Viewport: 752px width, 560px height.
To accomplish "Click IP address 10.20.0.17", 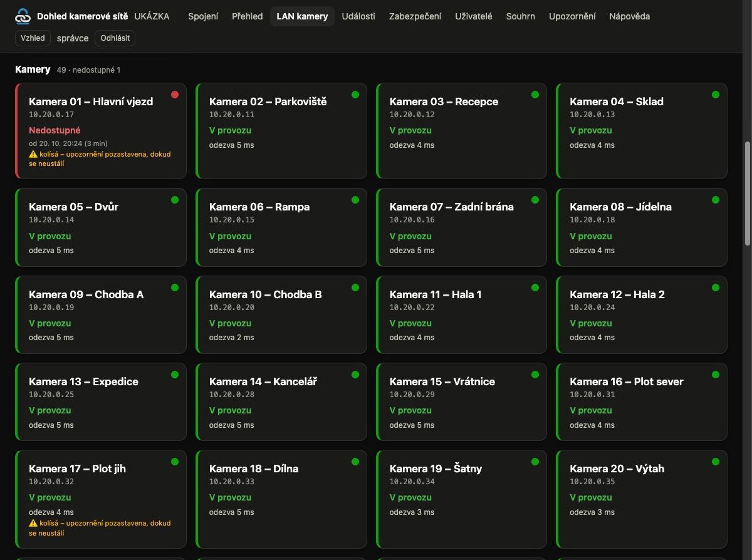I will pos(51,115).
